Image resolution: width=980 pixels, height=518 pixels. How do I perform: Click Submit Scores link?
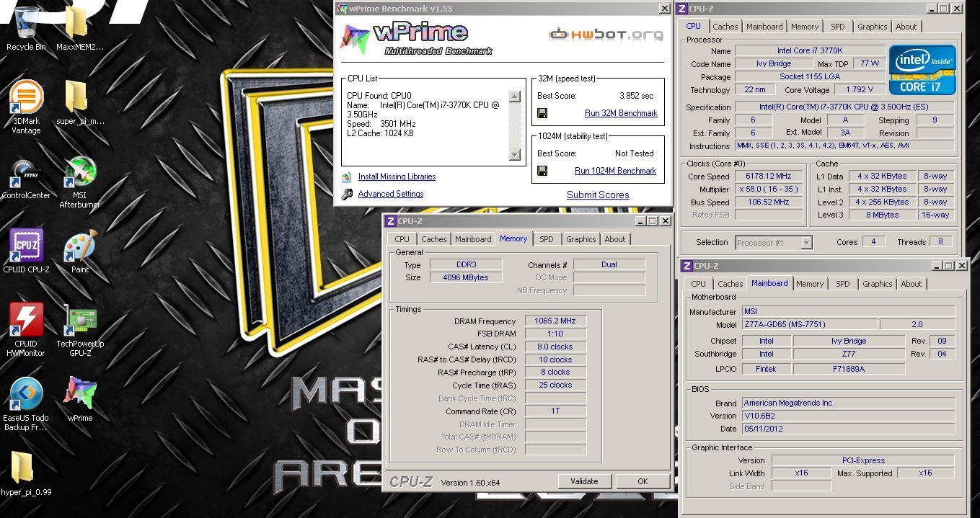pyautogui.click(x=598, y=195)
